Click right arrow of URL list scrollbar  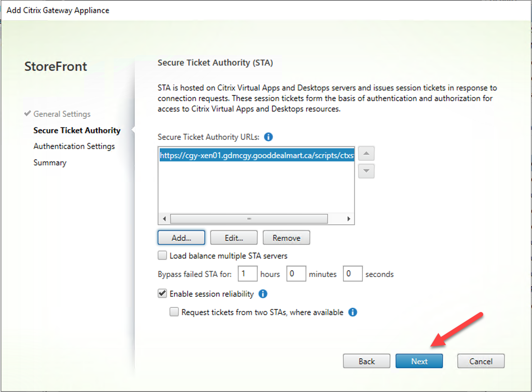(349, 219)
